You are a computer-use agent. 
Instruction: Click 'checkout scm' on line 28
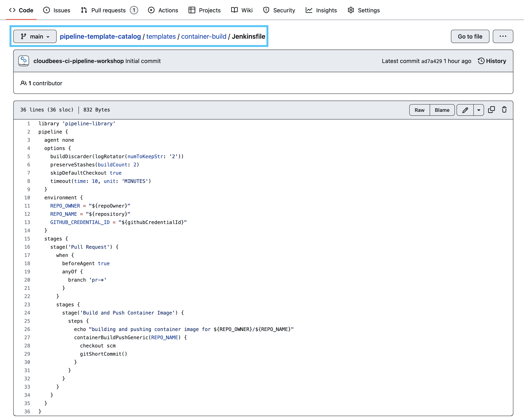point(98,346)
